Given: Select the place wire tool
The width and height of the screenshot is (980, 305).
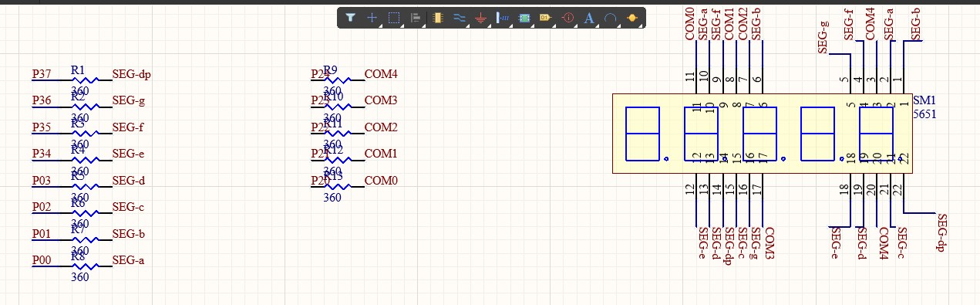Looking at the screenshot, I should [459, 17].
